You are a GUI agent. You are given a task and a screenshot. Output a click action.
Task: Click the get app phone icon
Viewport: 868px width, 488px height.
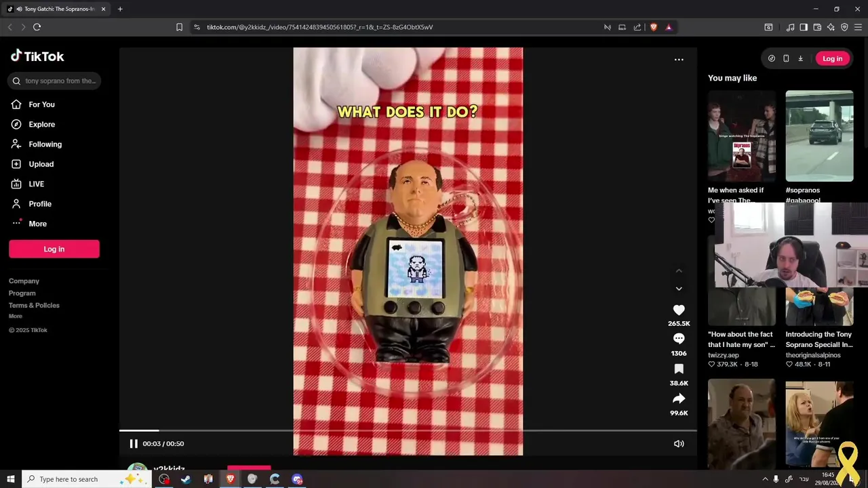point(786,58)
